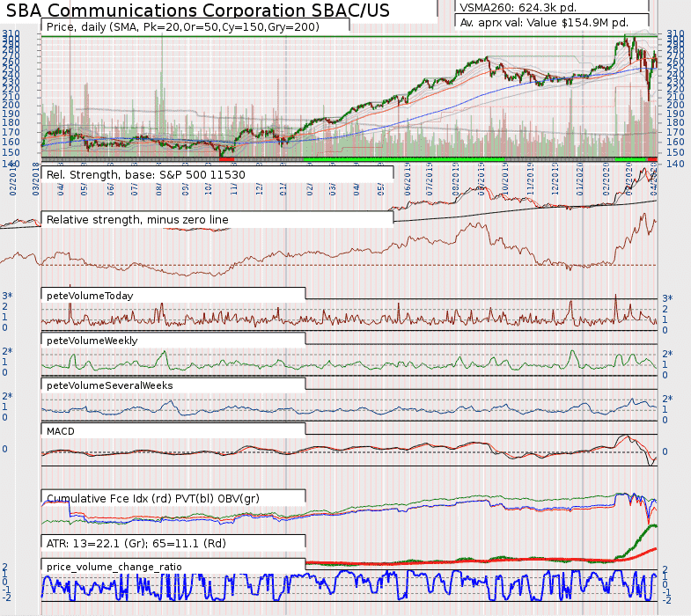691x616 pixels.
Task: Click the 11/2019 date axis label
Action: pyautogui.click(x=531, y=180)
